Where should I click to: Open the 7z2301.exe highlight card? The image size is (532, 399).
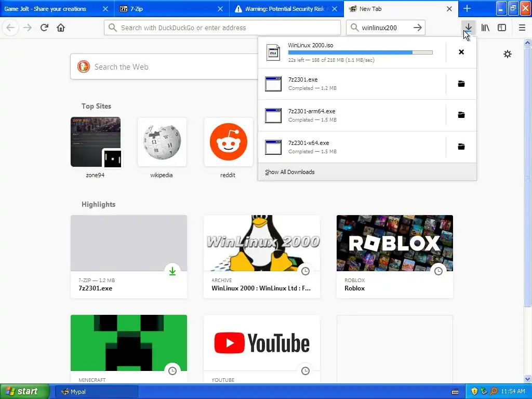coord(129,257)
